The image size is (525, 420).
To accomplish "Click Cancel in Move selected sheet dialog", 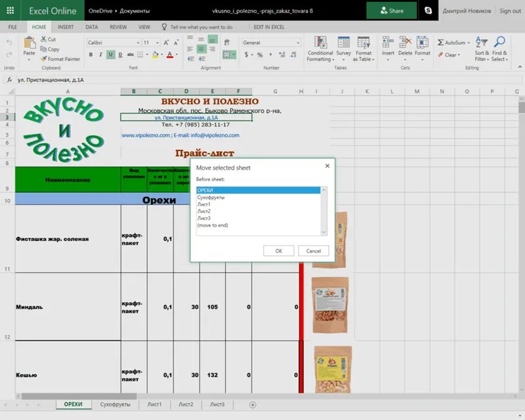I will coord(314,251).
